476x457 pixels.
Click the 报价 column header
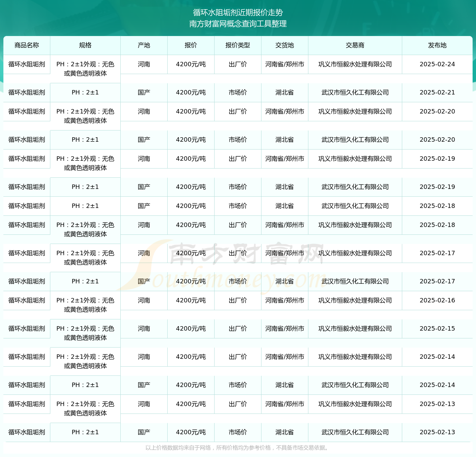(191, 45)
